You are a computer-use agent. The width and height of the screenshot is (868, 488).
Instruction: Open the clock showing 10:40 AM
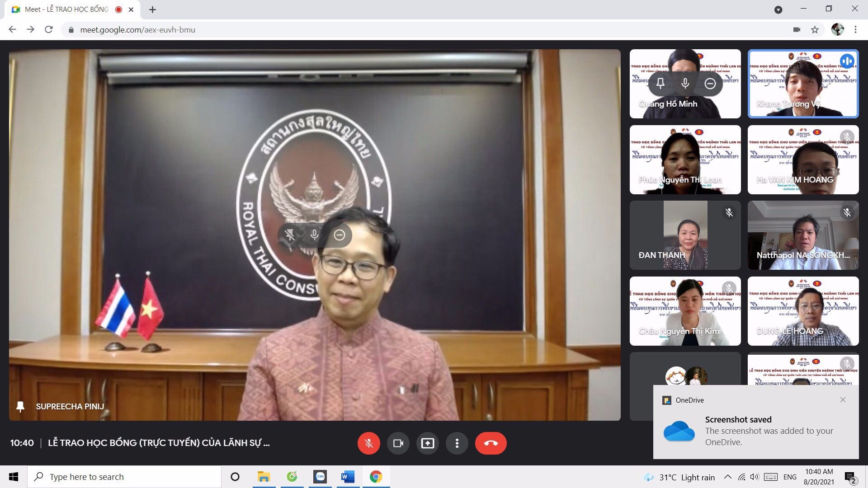pos(819,477)
